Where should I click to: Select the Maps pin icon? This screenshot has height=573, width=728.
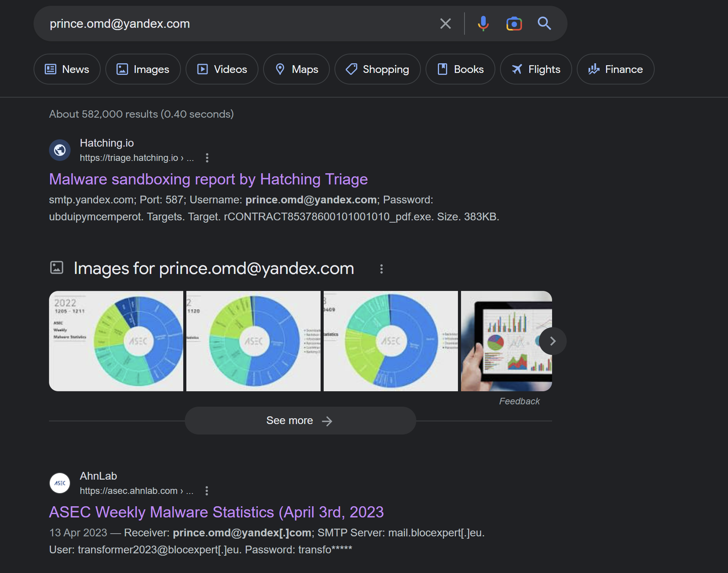click(x=281, y=69)
